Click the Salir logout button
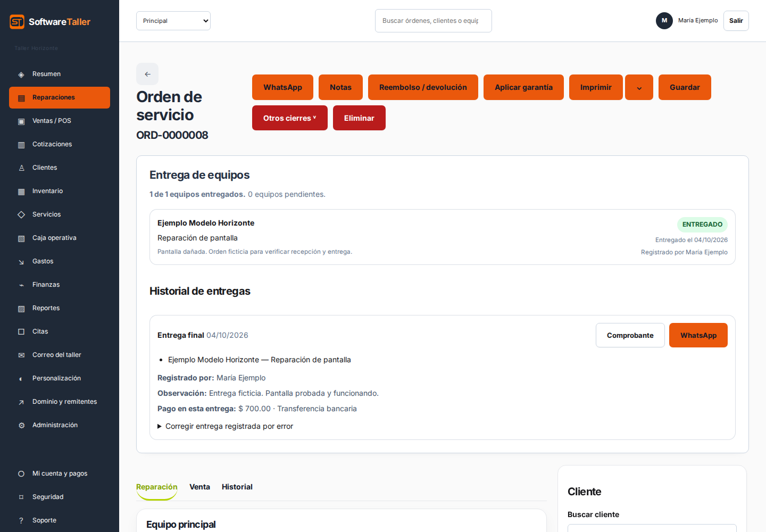The width and height of the screenshot is (766, 532). click(736, 21)
